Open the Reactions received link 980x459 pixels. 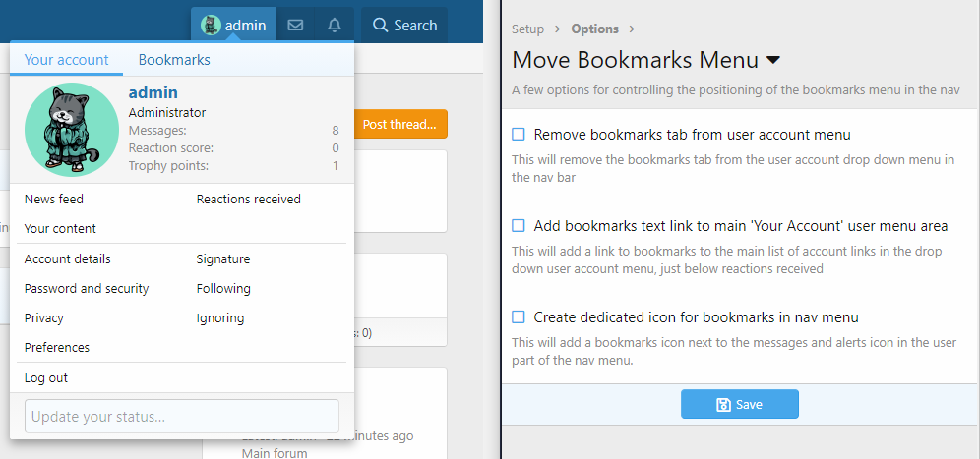[x=248, y=200]
